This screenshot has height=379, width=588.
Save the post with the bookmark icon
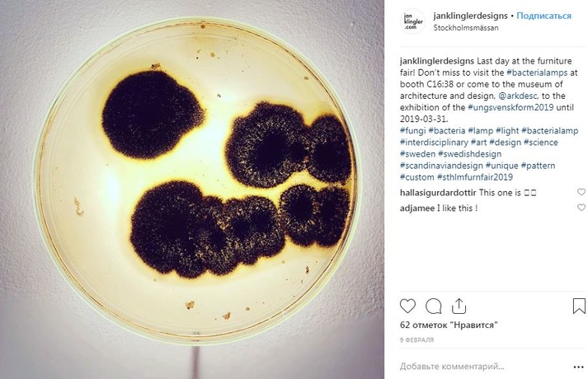(579, 306)
